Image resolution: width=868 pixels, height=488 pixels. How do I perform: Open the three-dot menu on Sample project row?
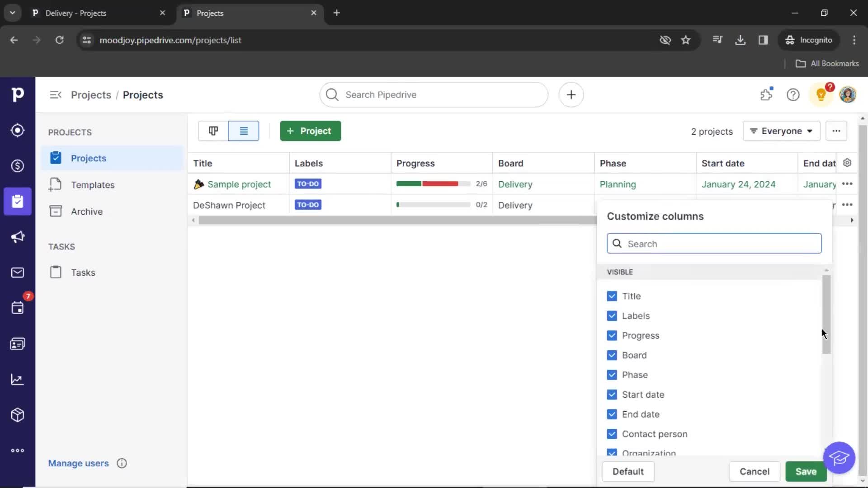coord(847,183)
